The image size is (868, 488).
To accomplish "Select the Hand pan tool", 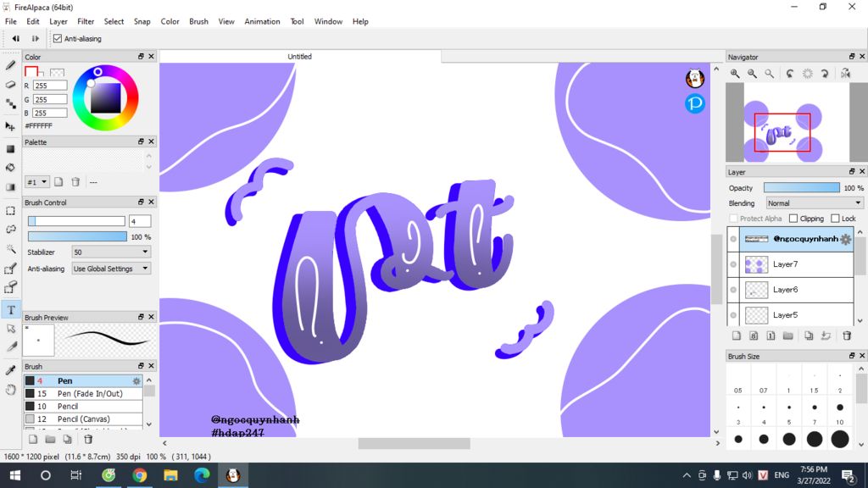I will [x=10, y=390].
